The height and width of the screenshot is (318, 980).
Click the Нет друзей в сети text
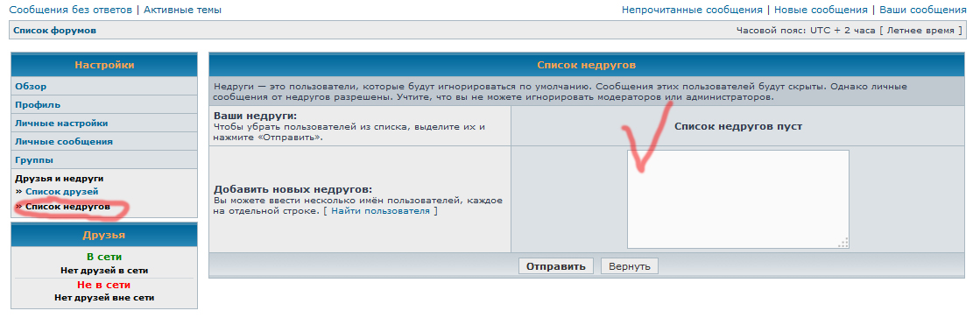tap(104, 271)
